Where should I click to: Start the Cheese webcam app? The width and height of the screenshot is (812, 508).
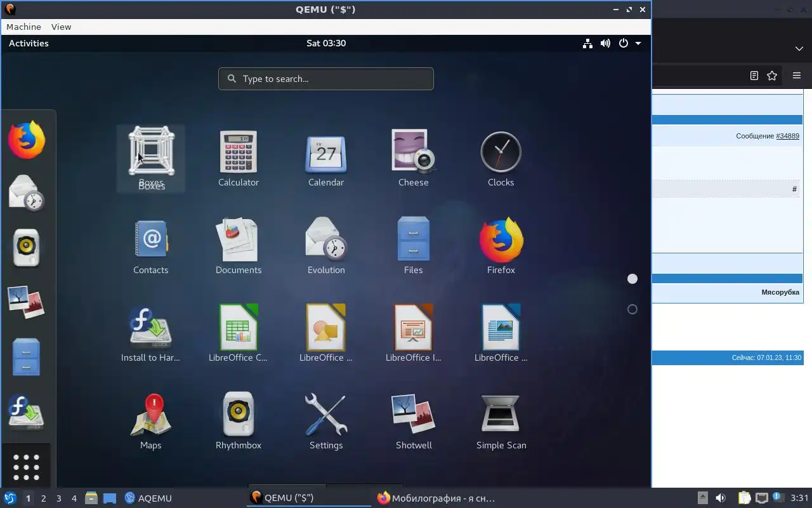(414, 158)
